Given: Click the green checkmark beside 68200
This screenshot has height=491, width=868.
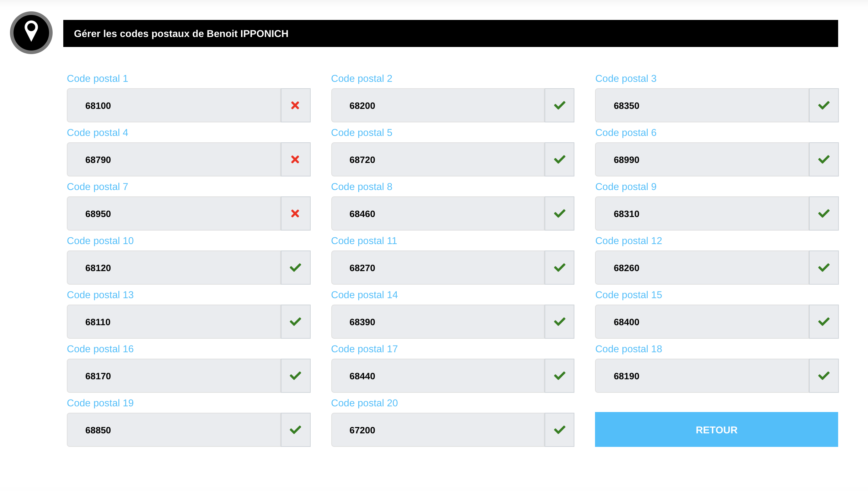Looking at the screenshot, I should [x=559, y=105].
